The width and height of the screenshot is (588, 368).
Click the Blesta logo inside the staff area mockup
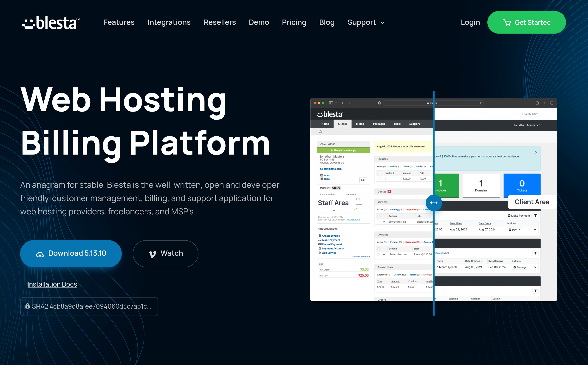[x=330, y=114]
